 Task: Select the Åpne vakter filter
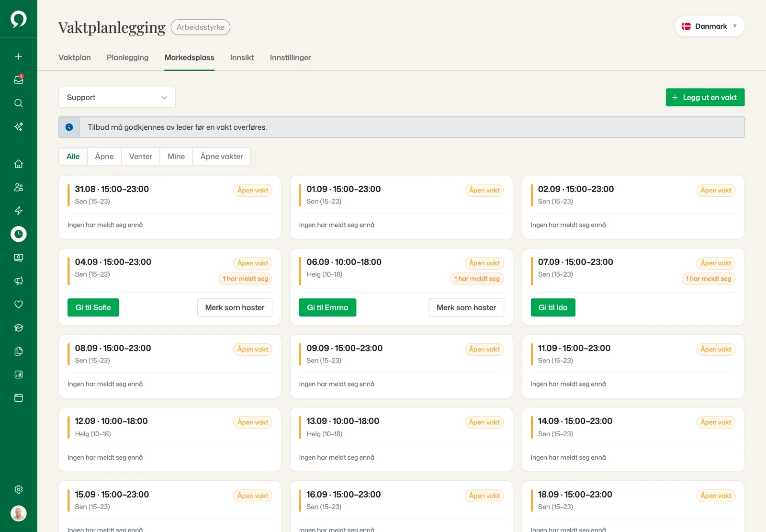pos(222,157)
